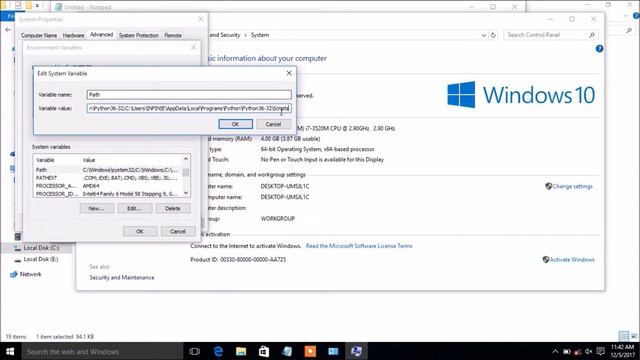Image resolution: width=640 pixels, height=360 pixels.
Task: Switch to Hardware tab
Action: (73, 36)
